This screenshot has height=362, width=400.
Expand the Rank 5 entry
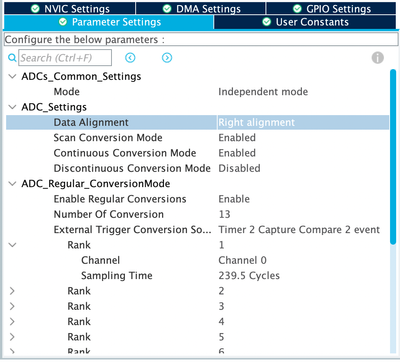point(12,337)
